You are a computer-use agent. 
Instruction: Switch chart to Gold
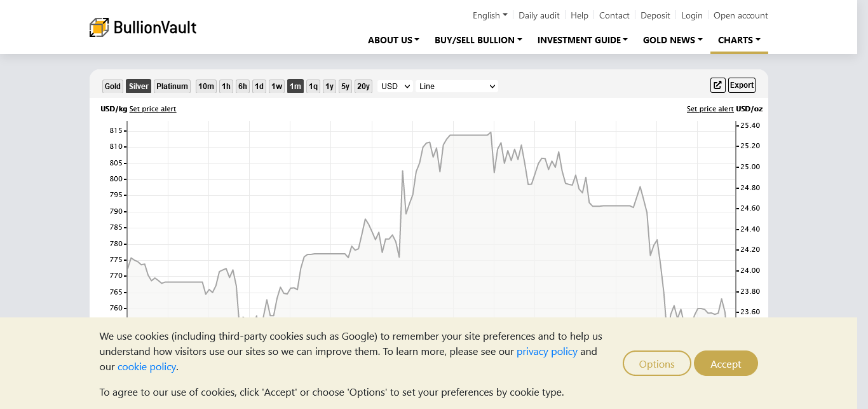(112, 87)
